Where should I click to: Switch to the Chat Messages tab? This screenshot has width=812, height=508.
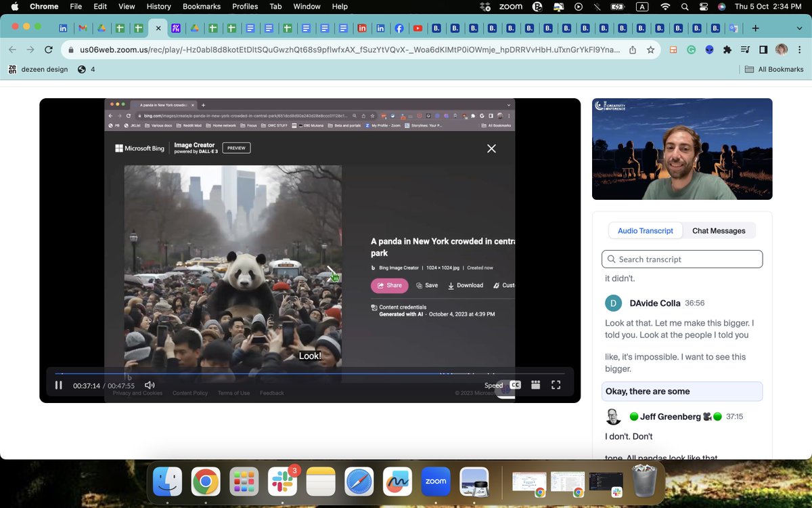[719, 230]
